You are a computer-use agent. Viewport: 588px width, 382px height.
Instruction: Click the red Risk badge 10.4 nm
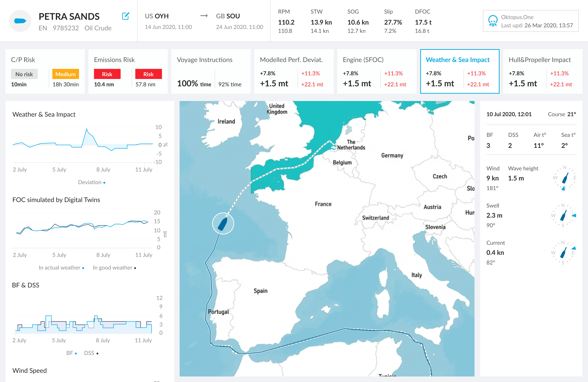tap(107, 74)
